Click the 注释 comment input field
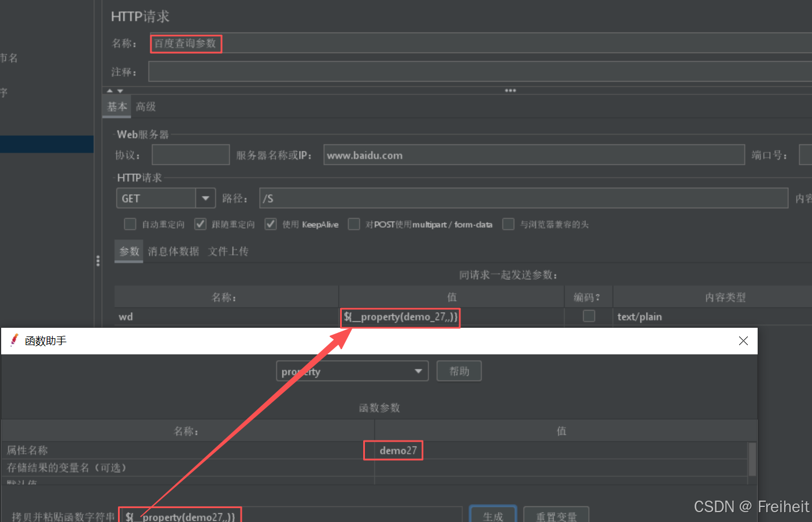 pyautogui.click(x=480, y=72)
